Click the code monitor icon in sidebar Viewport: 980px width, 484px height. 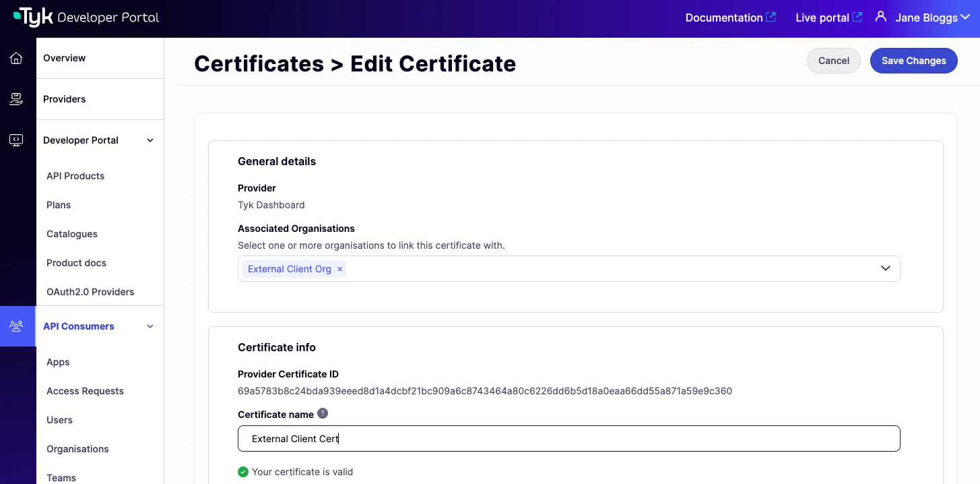tap(16, 140)
